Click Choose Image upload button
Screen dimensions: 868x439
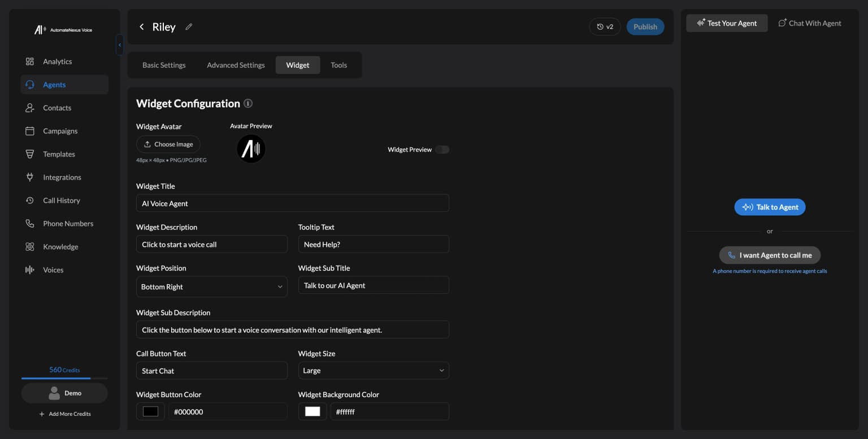pos(168,144)
